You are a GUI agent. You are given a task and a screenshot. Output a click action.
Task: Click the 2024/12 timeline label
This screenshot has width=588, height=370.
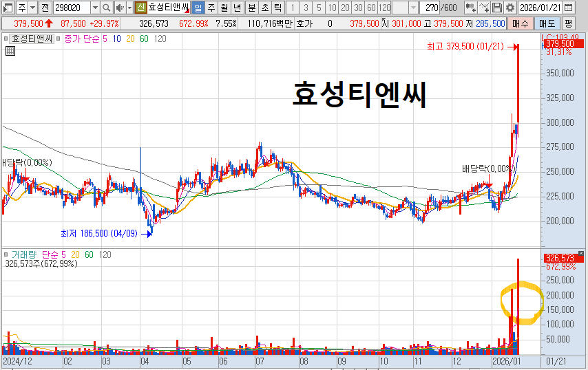(x=17, y=362)
